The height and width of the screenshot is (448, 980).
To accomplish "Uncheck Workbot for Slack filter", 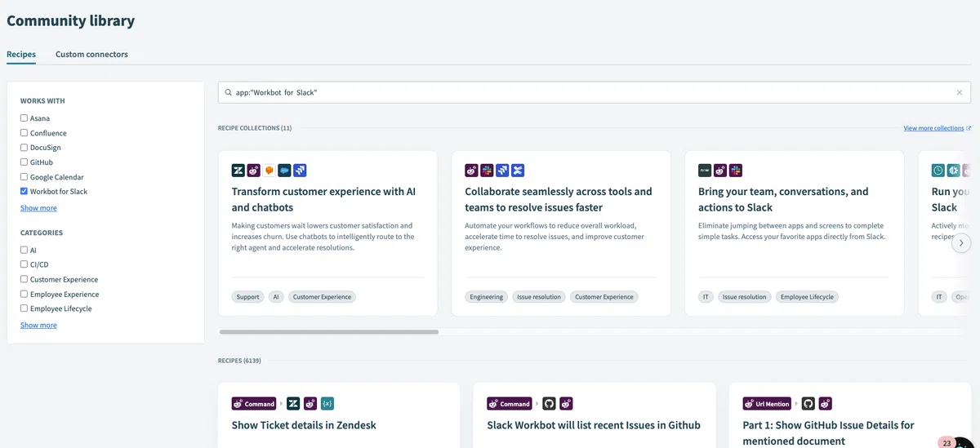I will pos(24,192).
